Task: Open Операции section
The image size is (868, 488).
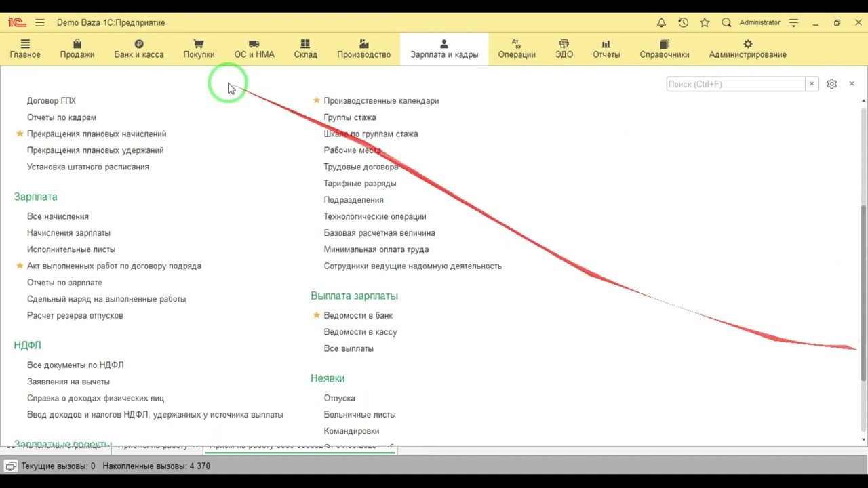Action: [x=517, y=49]
